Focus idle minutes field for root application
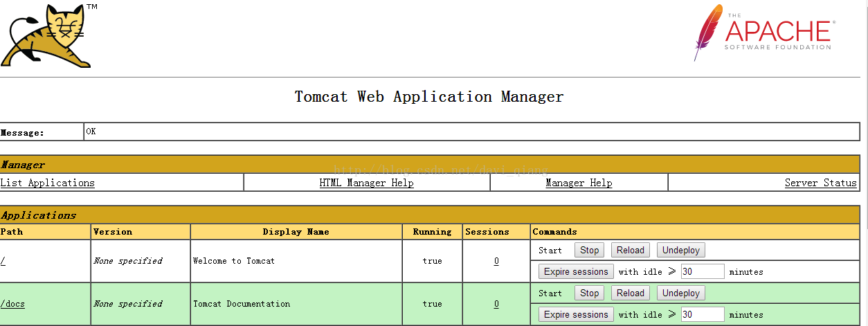The image size is (868, 326). coord(703,272)
